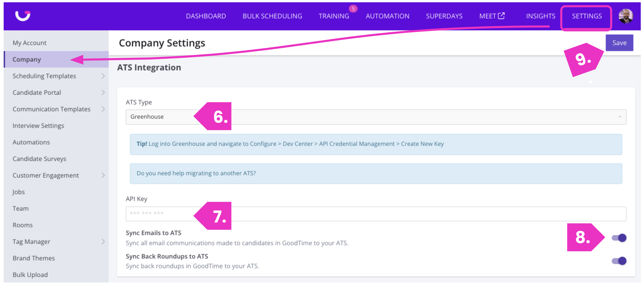This screenshot has height=284, width=644.
Task: Toggle Sync Back Roundups to ATS
Action: coord(619,261)
